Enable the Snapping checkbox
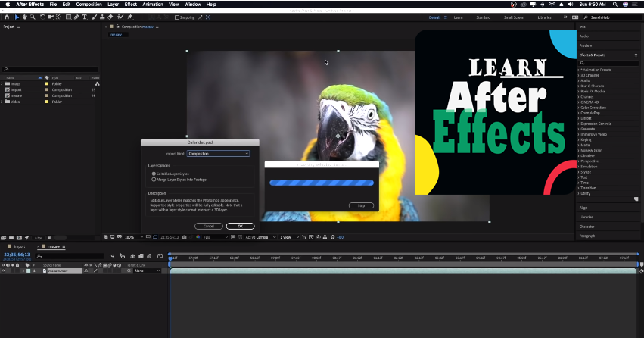This screenshot has height=338, width=644. (177, 17)
